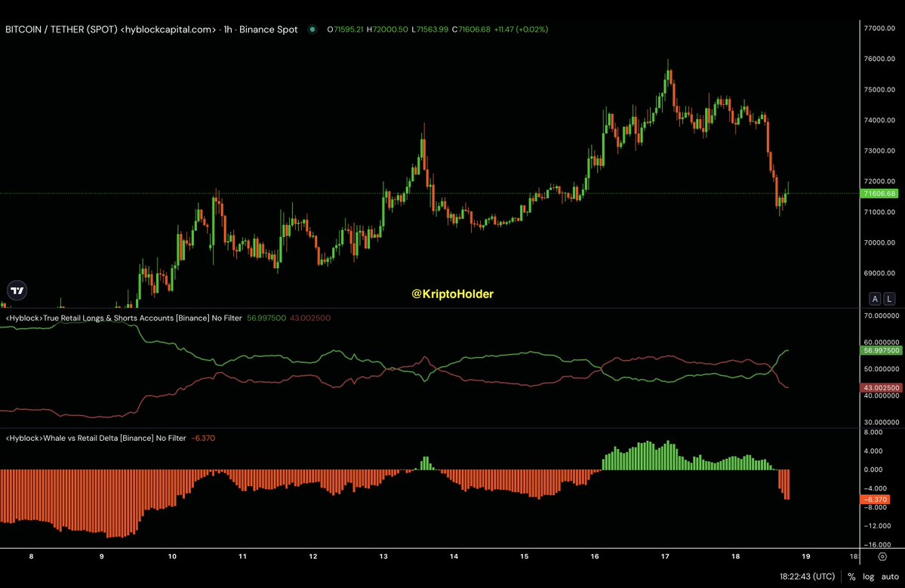The height and width of the screenshot is (588, 905).
Task: Click the green market status dot
Action: [312, 29]
